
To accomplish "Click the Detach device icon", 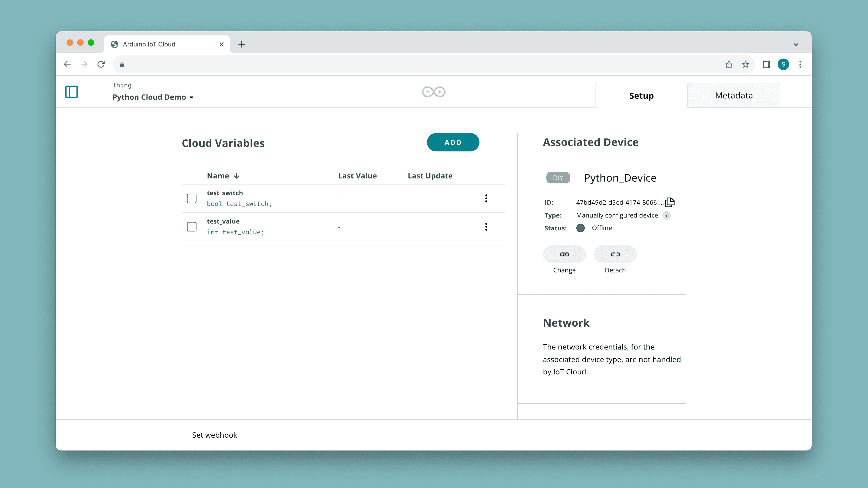I will [615, 254].
